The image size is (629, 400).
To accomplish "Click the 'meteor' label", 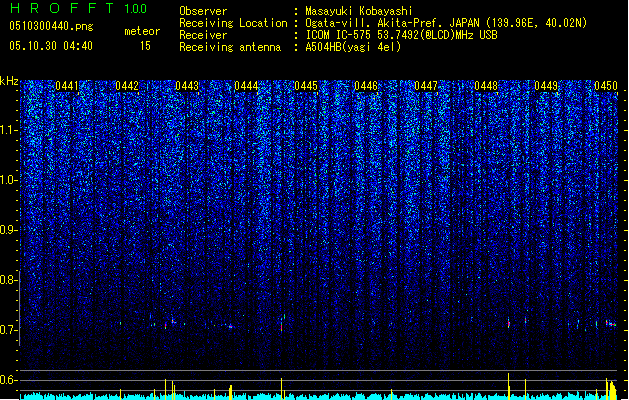I will point(142,31).
